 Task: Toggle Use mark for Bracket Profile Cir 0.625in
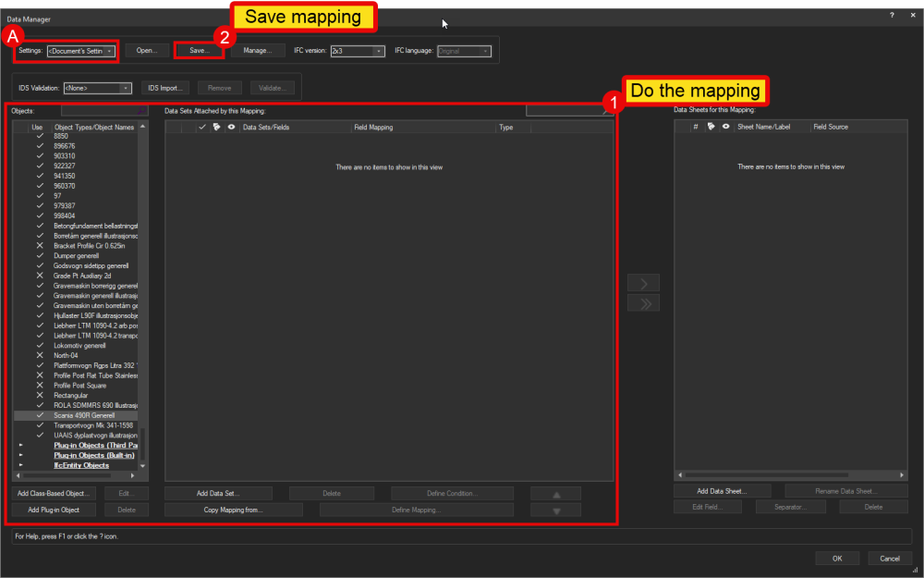[39, 246]
